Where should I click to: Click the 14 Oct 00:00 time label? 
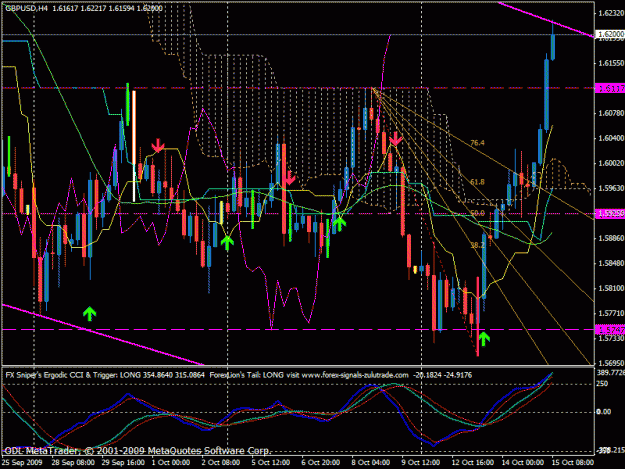[522, 462]
